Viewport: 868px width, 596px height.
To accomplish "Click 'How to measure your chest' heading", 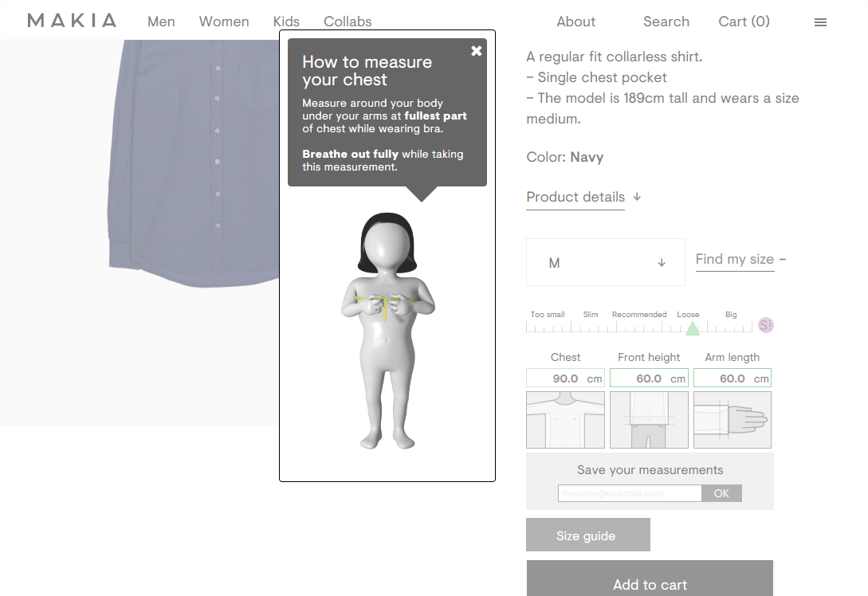I will (x=367, y=70).
